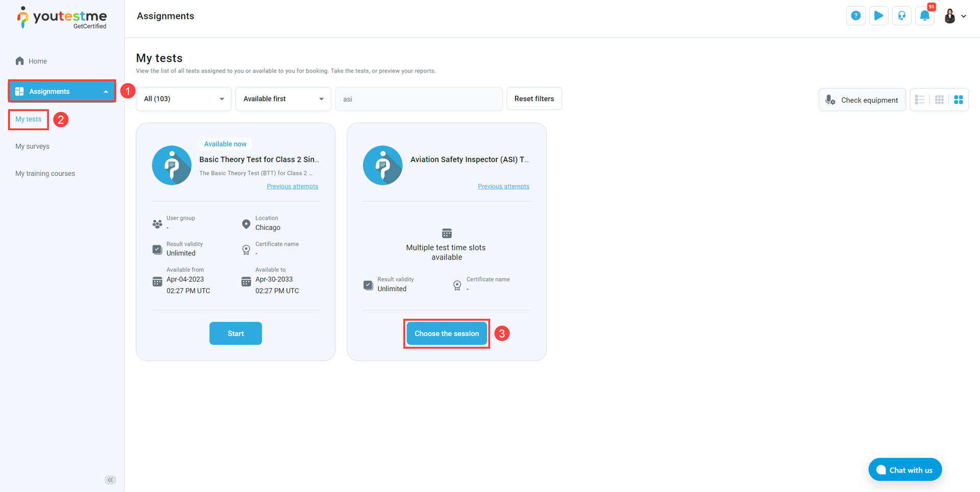Open the All (103) filter dropdown
Image resolution: width=980 pixels, height=492 pixels.
(x=184, y=99)
